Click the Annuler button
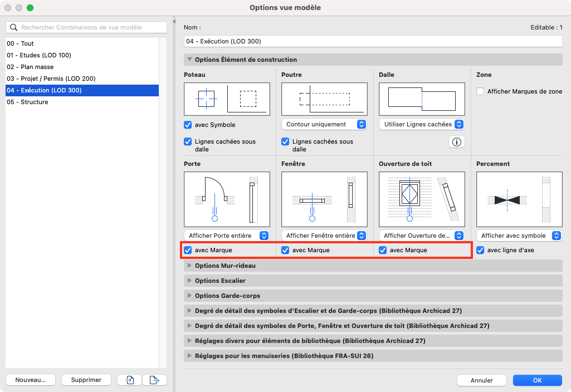 [481, 380]
